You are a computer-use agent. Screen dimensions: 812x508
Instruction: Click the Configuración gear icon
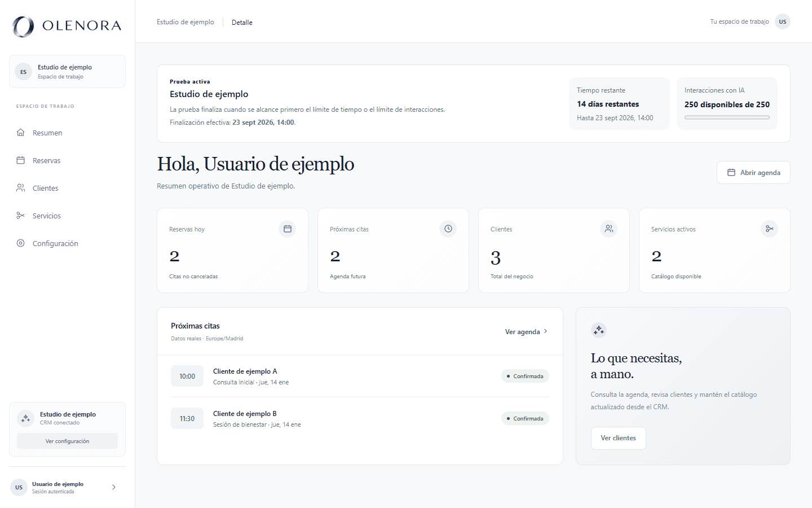[x=21, y=243]
